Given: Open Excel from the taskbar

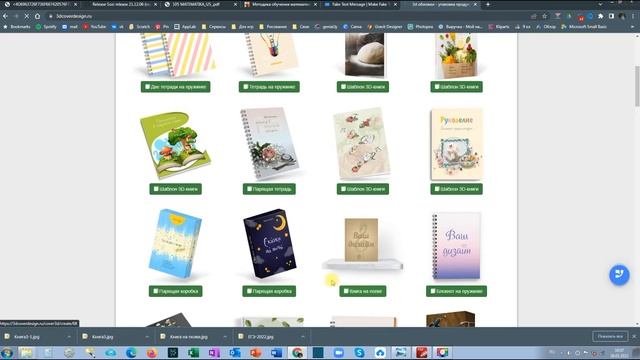Looking at the screenshot, I should click(x=193, y=352).
